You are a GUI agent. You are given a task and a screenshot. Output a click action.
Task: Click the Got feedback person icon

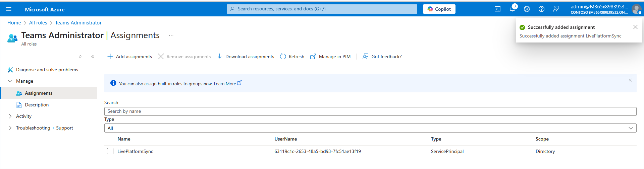click(x=365, y=57)
